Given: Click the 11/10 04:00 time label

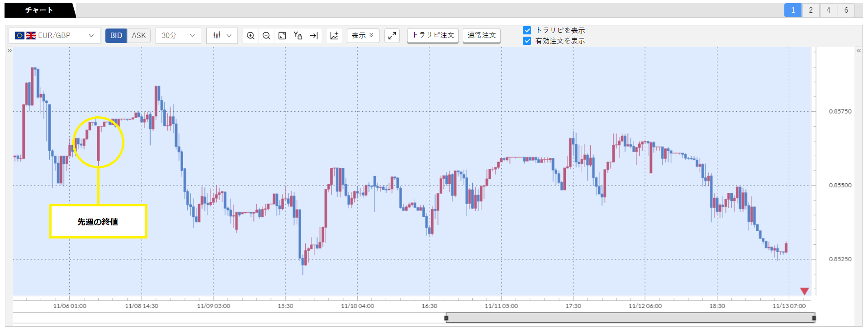Looking at the screenshot, I should [357, 306].
